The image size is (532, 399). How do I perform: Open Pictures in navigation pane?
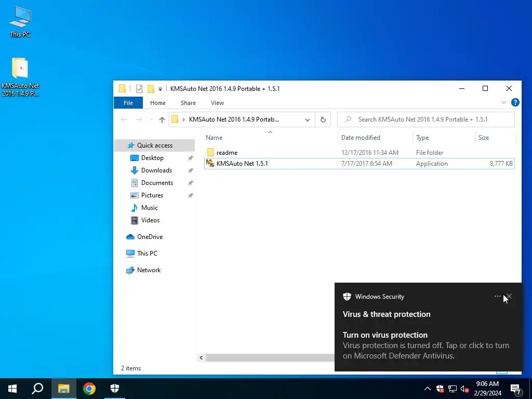(152, 195)
